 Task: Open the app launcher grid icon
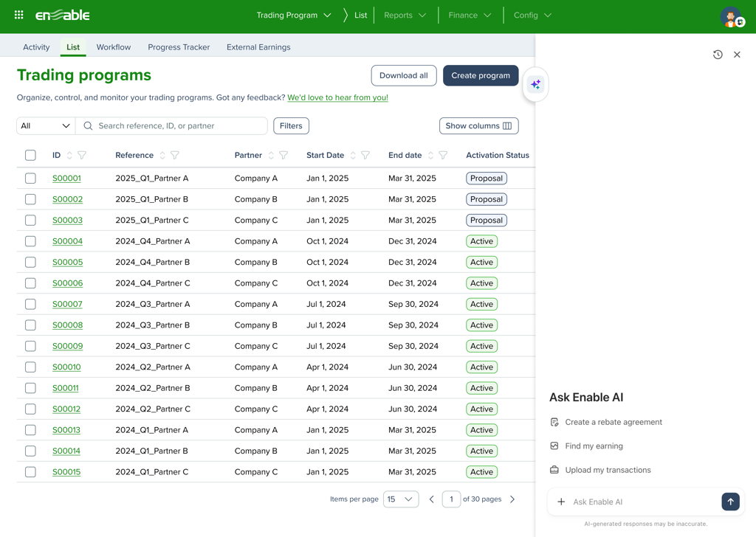pos(19,15)
